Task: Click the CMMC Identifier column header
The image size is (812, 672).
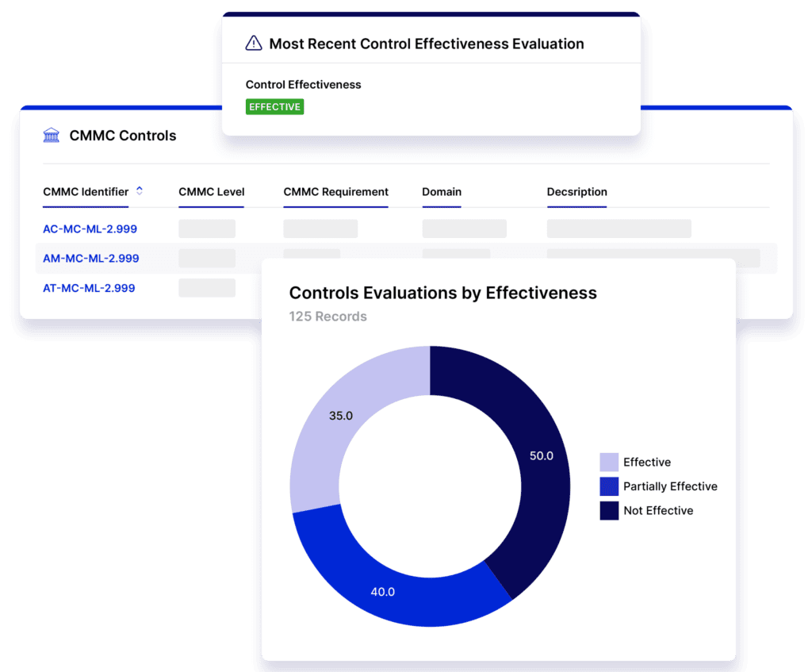Action: [86, 192]
